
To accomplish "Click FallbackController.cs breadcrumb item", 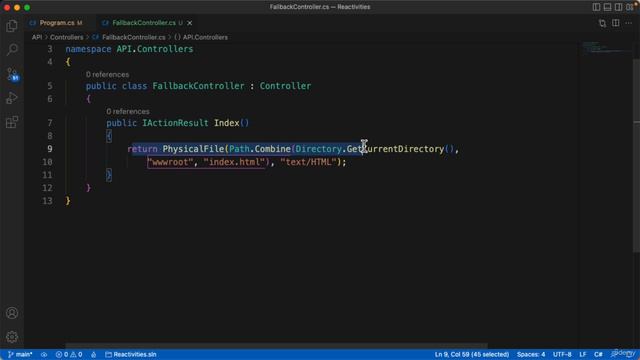I will click(133, 37).
